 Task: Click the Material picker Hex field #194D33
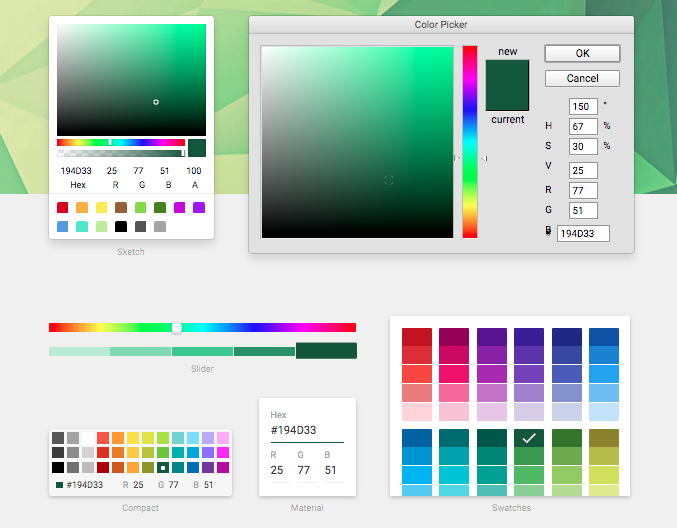pos(307,430)
